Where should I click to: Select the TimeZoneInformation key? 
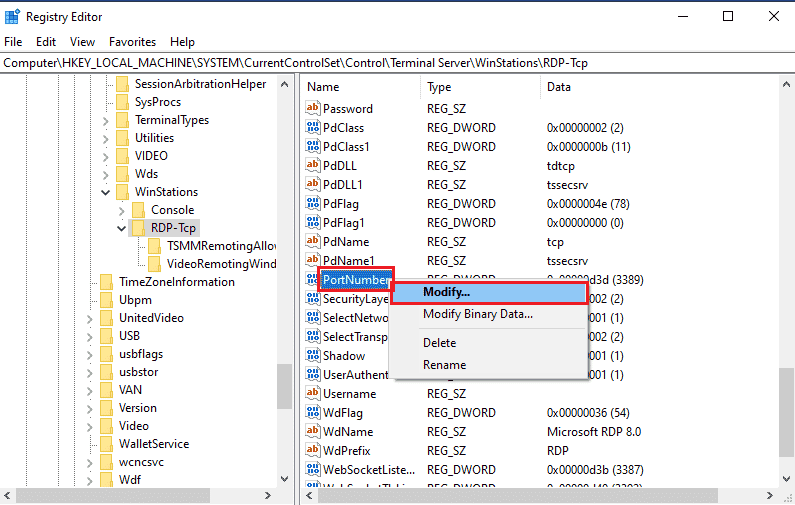176,282
